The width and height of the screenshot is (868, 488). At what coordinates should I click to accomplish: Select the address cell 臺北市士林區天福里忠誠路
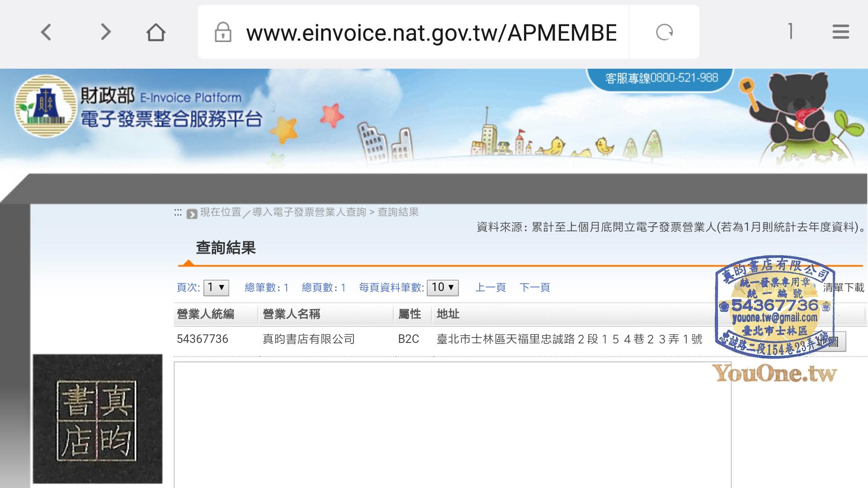[570, 339]
